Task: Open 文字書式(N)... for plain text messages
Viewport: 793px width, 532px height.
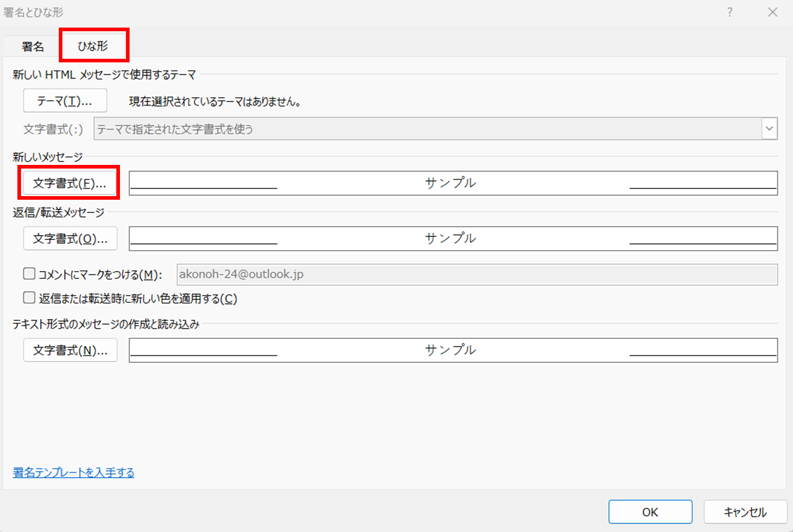Action: point(70,350)
